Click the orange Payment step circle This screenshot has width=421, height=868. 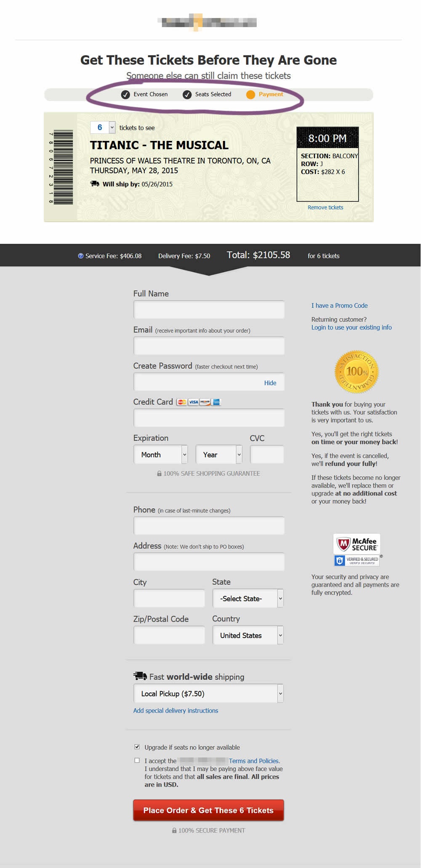coord(250,95)
